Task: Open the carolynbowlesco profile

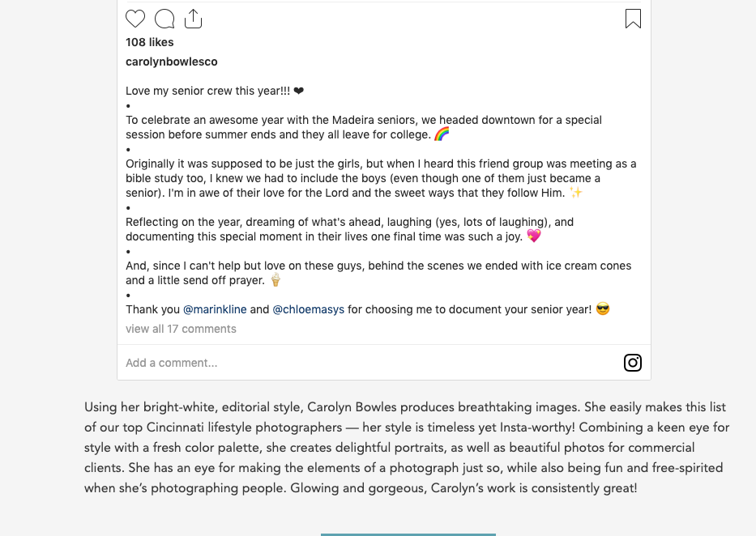Action: coord(172,62)
